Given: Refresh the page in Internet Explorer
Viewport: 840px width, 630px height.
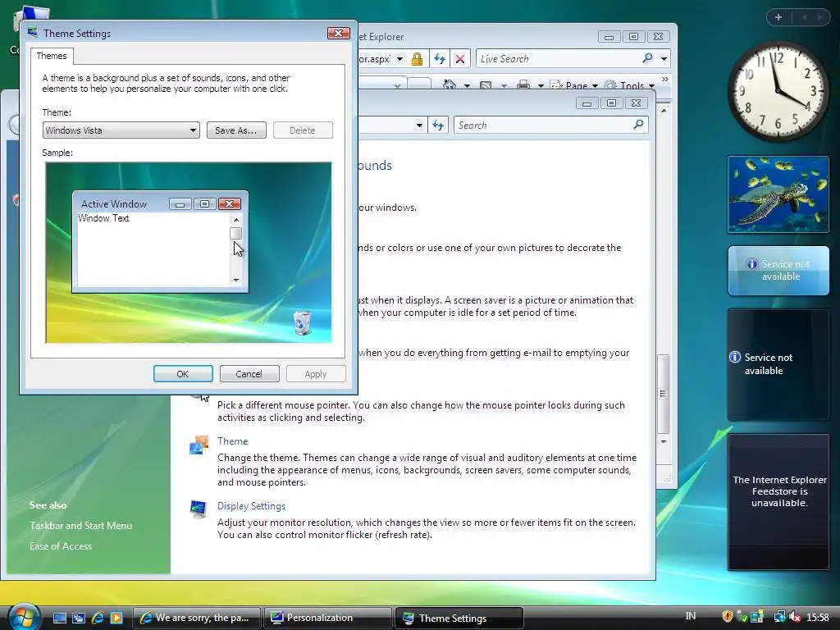Looking at the screenshot, I should [440, 59].
